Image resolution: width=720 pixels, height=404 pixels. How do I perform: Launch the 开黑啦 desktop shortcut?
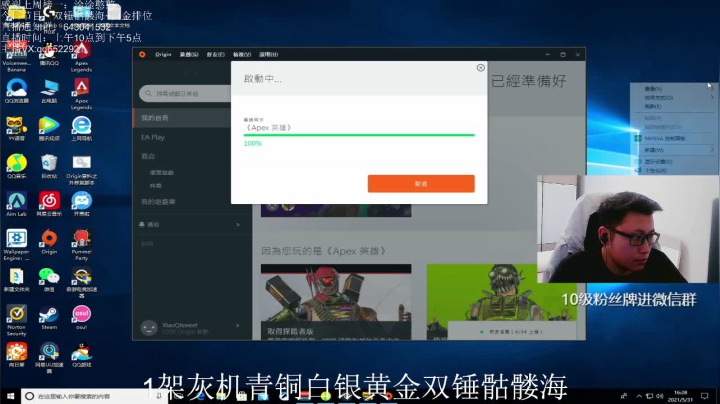pyautogui.click(x=81, y=204)
